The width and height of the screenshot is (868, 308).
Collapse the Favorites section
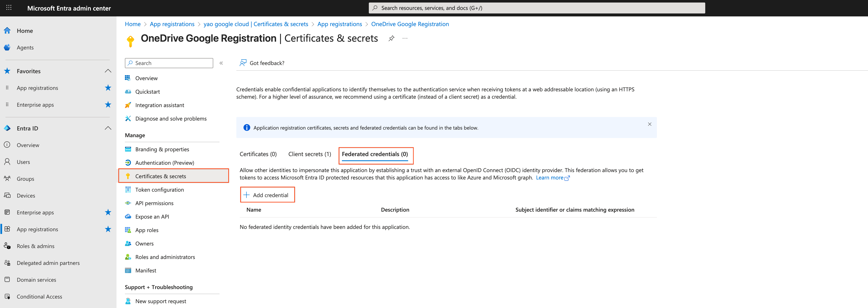(108, 71)
